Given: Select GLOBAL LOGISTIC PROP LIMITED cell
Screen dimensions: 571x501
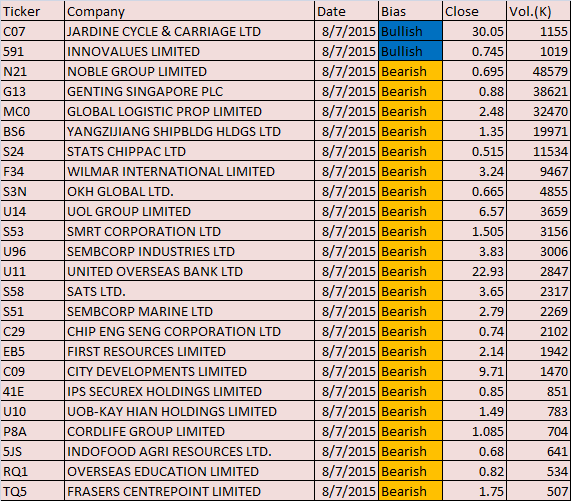Looking at the screenshot, I should click(189, 111).
